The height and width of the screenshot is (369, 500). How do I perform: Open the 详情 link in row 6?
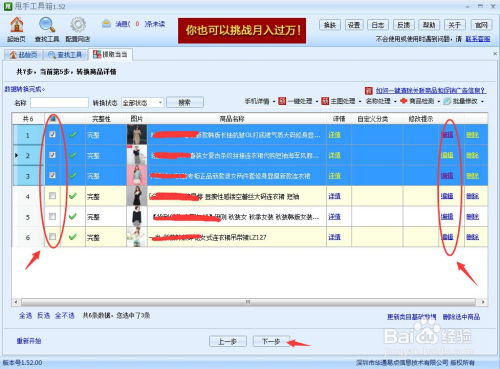coord(334,237)
